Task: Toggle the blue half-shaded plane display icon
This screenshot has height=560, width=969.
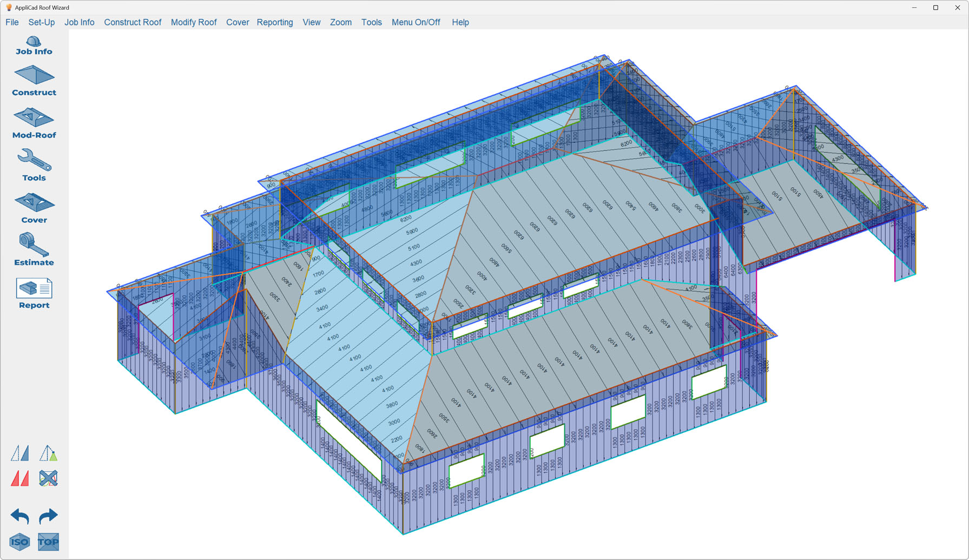Action: pos(20,453)
